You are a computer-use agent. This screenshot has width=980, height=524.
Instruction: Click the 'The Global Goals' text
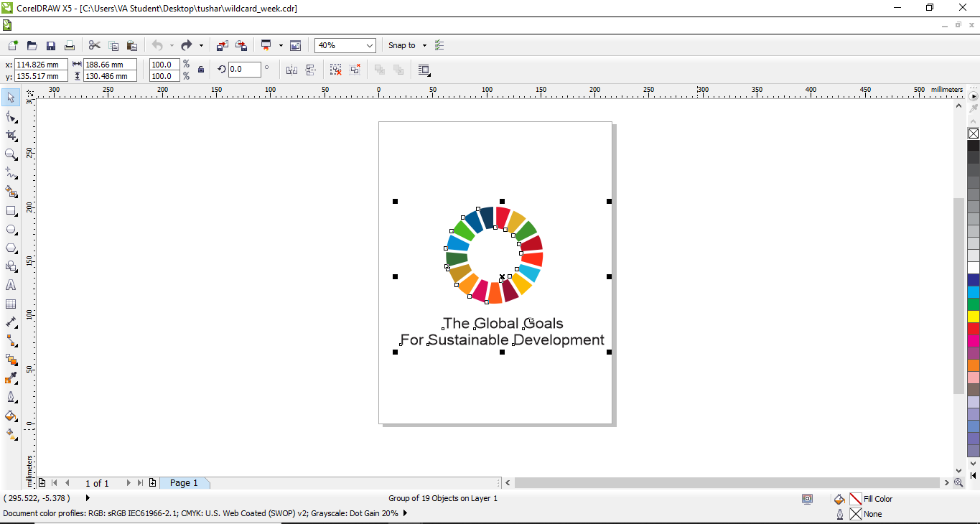503,324
